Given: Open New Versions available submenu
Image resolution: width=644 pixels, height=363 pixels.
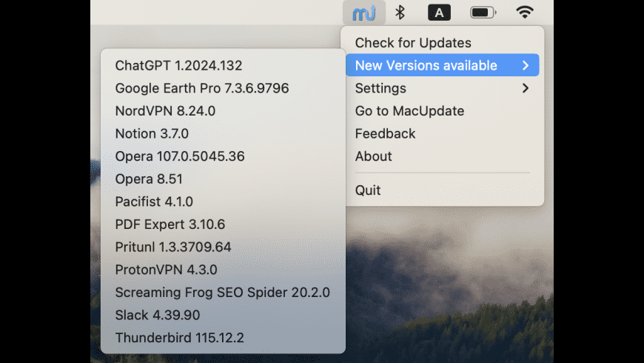Looking at the screenshot, I should tap(443, 65).
